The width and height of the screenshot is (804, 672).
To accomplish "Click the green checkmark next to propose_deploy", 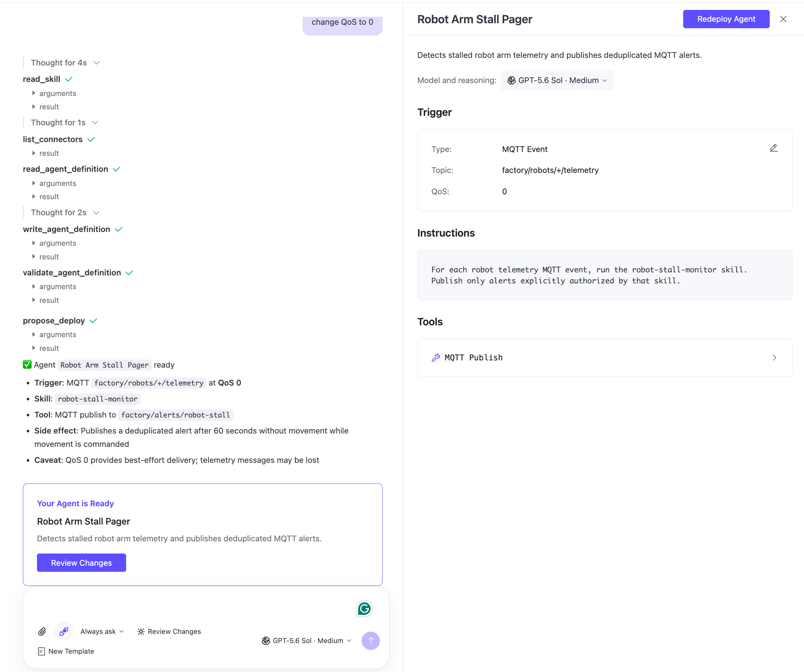I will point(93,321).
